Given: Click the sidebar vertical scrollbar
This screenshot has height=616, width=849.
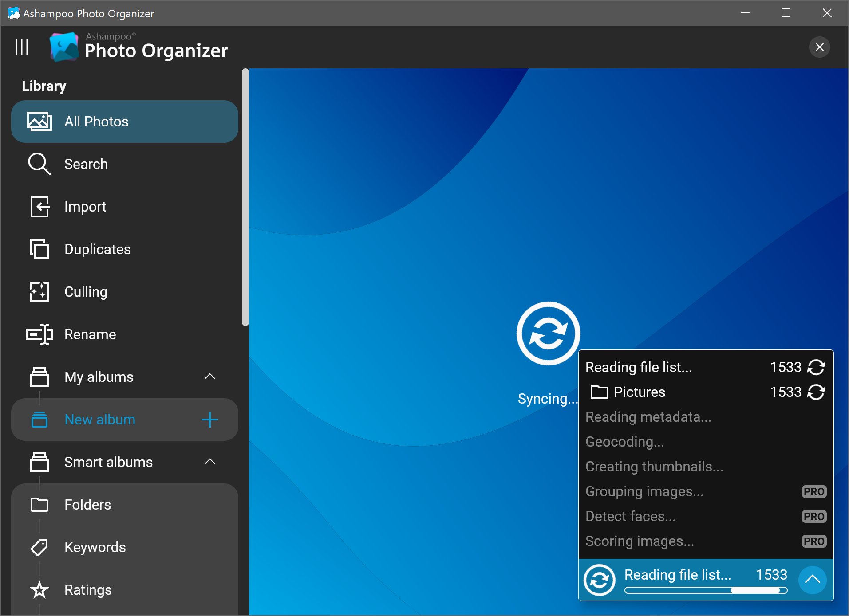Looking at the screenshot, I should pos(245,197).
